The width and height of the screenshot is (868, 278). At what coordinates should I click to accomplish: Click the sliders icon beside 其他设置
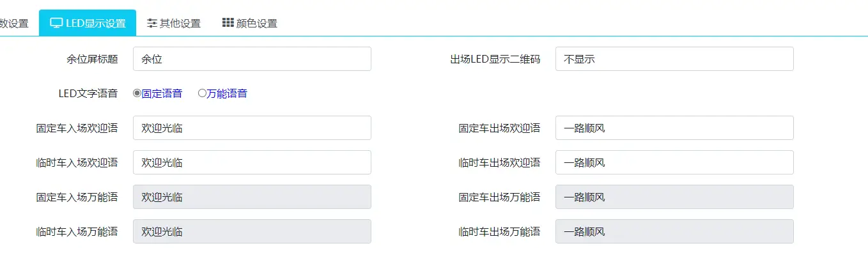coord(152,23)
